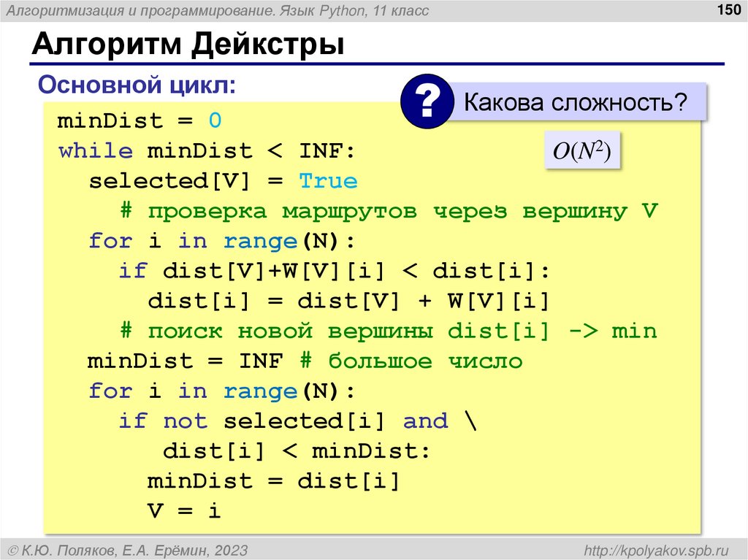Click the slide title 'Алгоритм Дейкстры'
Viewport: 748px width, 560px height.
click(x=188, y=44)
